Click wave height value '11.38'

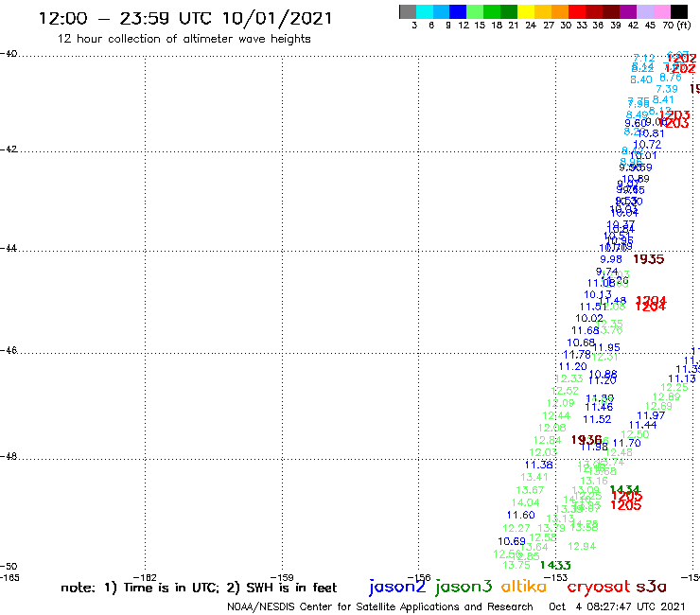click(539, 465)
